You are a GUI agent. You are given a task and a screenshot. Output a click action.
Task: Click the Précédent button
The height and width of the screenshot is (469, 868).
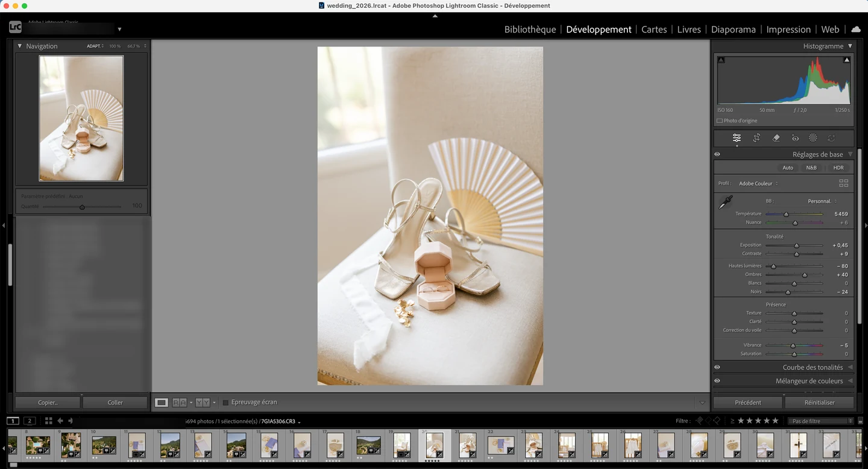tap(748, 402)
